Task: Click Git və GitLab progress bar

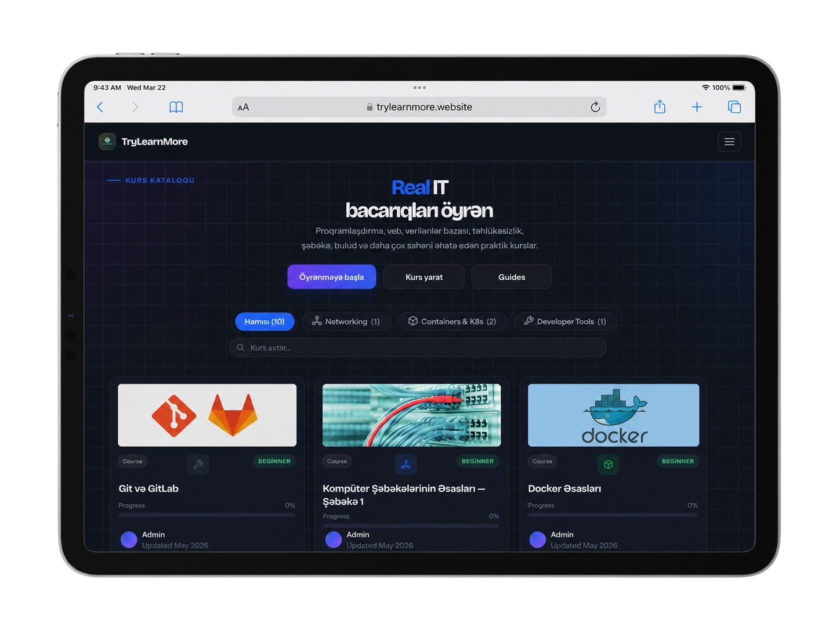Action: 207,515
